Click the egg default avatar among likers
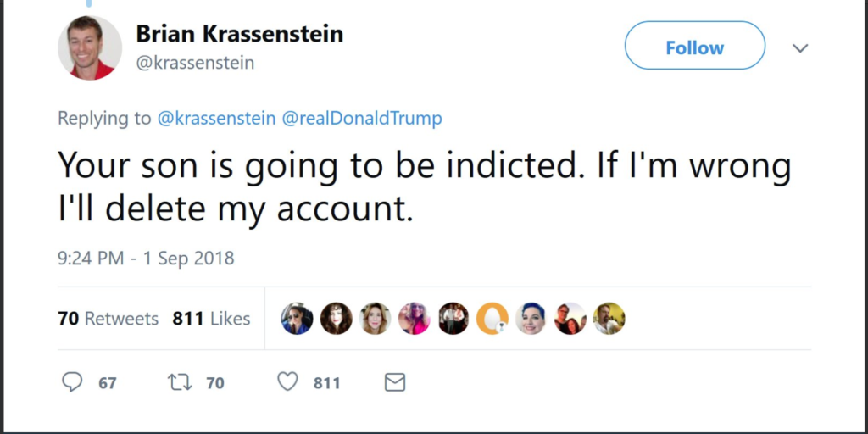 point(492,319)
